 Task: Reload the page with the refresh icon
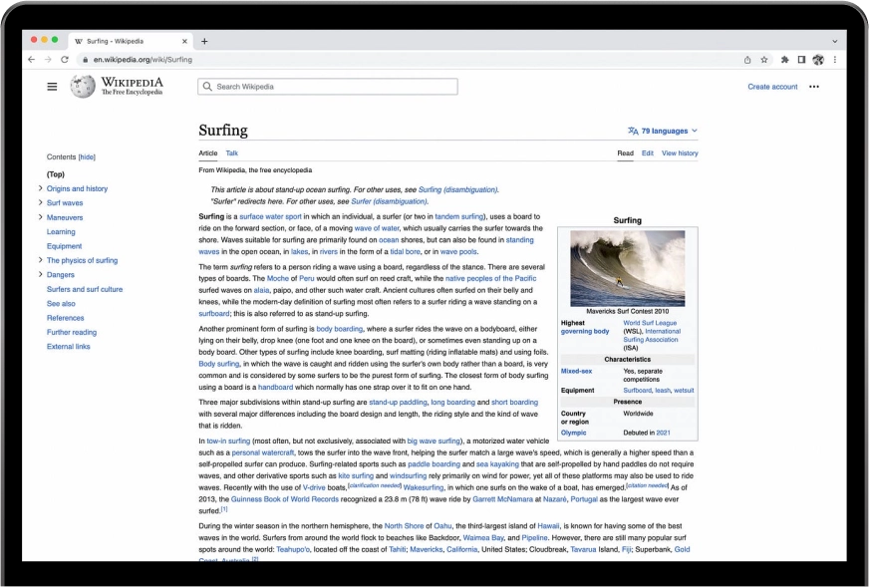point(65,59)
